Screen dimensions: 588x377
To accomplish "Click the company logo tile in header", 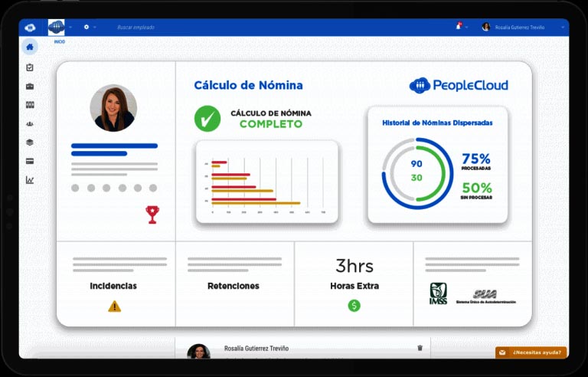I will (56, 28).
